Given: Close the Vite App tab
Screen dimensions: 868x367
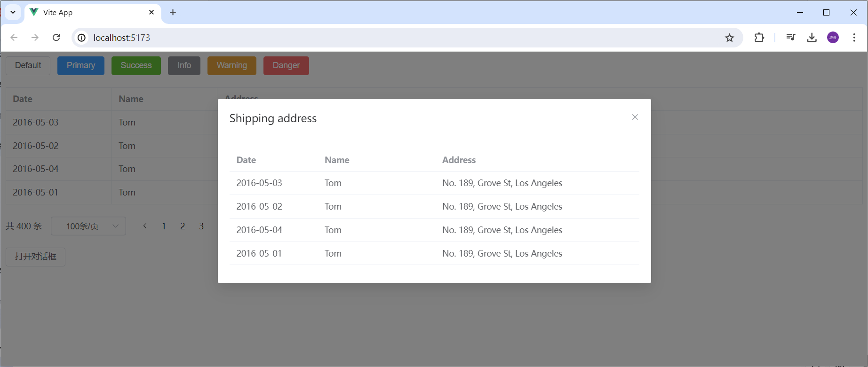Looking at the screenshot, I should [x=151, y=12].
